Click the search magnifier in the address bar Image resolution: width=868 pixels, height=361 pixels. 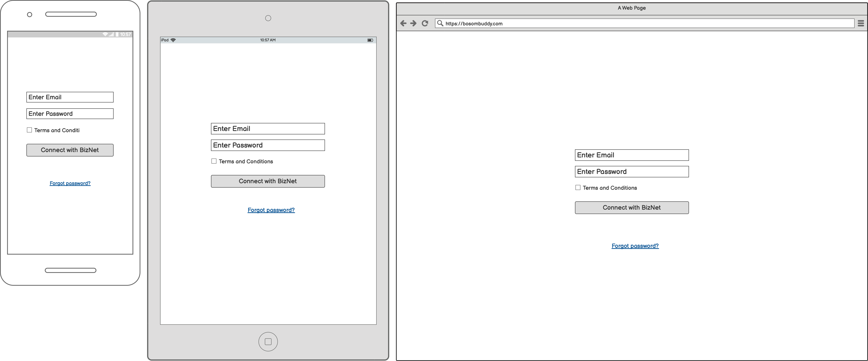coord(440,23)
